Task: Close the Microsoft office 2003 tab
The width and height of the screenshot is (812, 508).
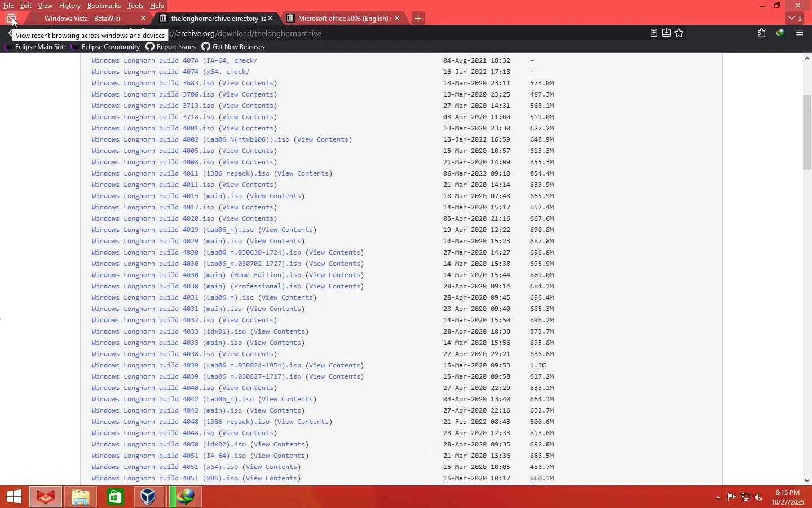Action: [397, 19]
